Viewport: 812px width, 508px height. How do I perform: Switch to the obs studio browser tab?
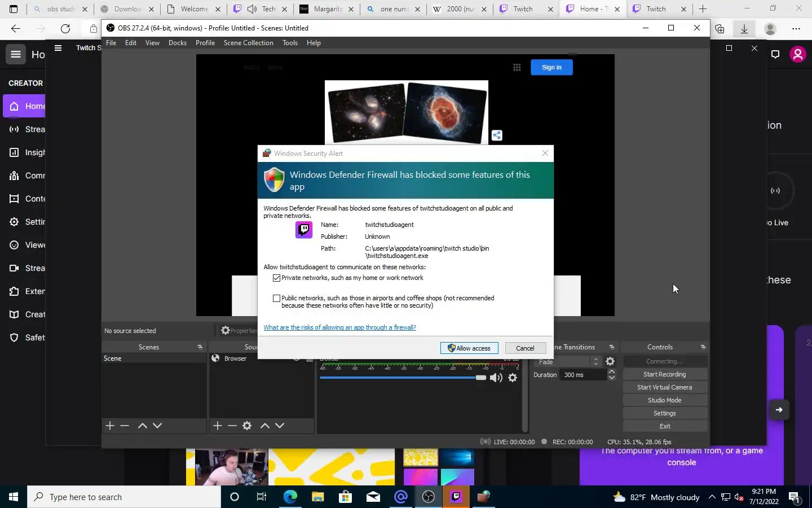tap(60, 9)
